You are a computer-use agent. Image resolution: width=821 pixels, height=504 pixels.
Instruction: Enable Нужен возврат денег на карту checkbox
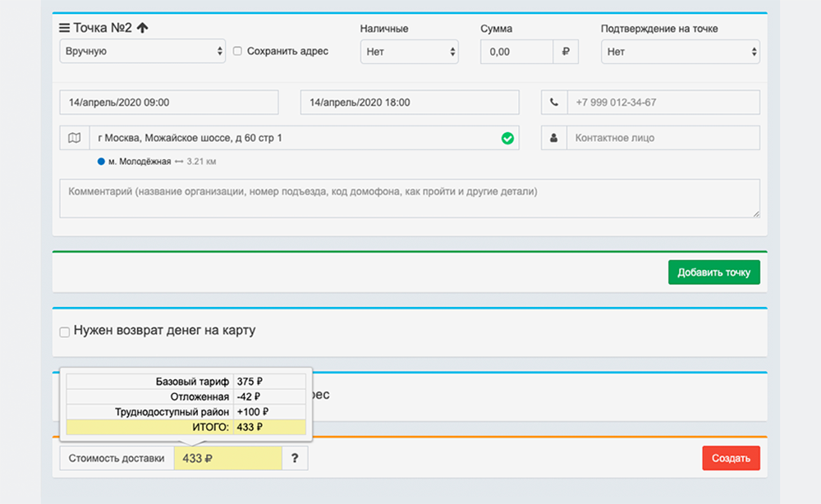64,332
